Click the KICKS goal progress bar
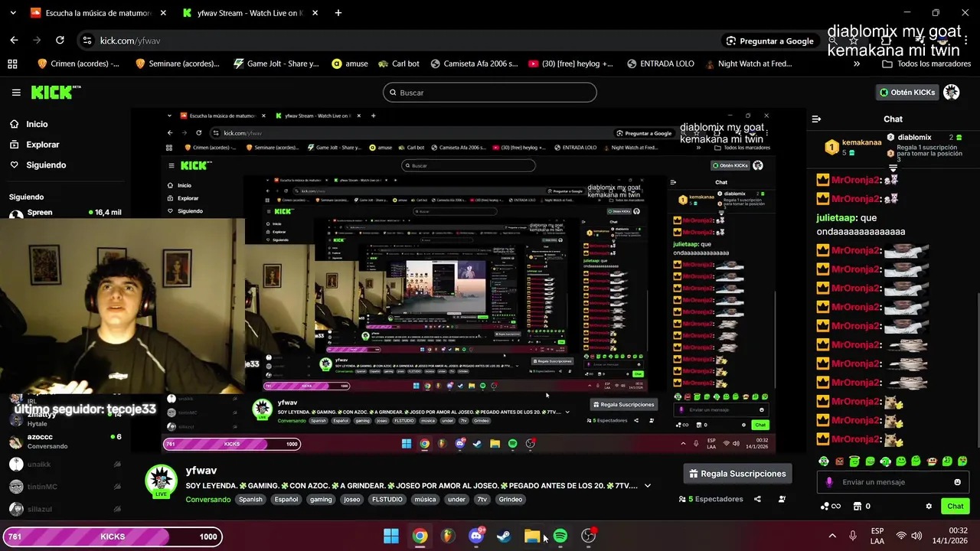Screen dimensions: 980x551 [x=113, y=536]
